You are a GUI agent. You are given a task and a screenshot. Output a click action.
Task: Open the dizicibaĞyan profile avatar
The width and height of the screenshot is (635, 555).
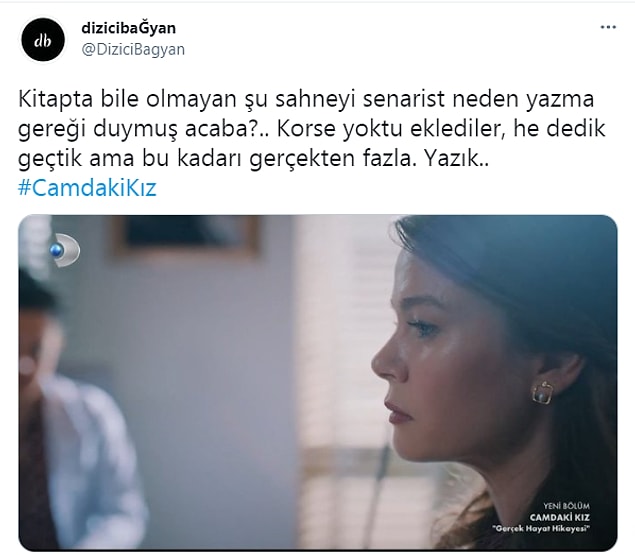point(43,40)
